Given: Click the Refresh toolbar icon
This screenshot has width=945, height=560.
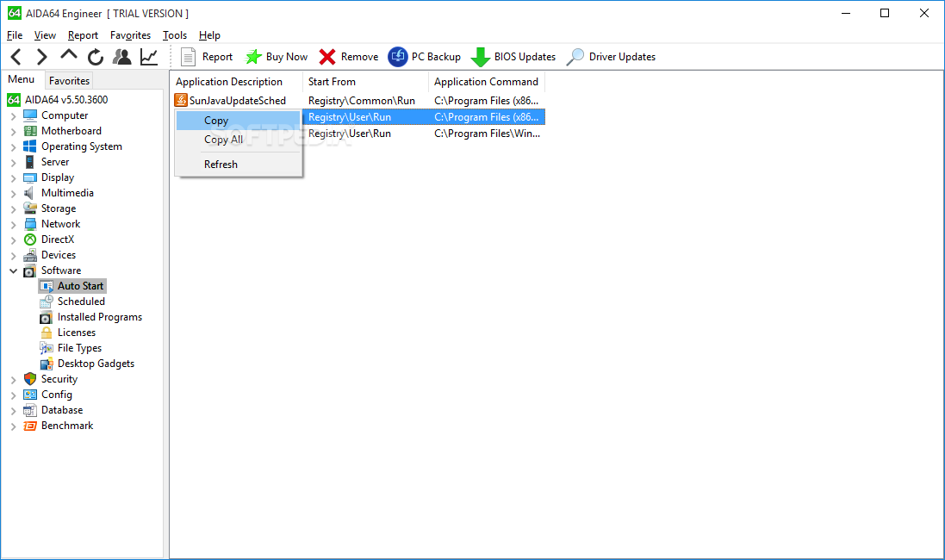Looking at the screenshot, I should 96,57.
